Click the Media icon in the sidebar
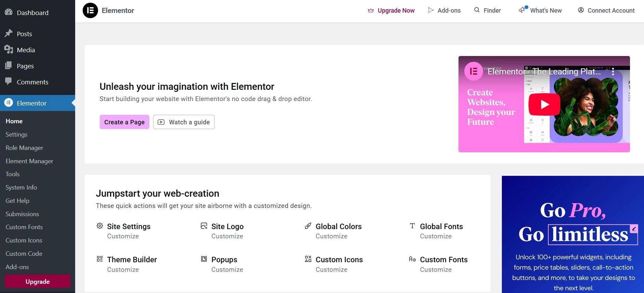The height and width of the screenshot is (293, 644). [x=9, y=50]
